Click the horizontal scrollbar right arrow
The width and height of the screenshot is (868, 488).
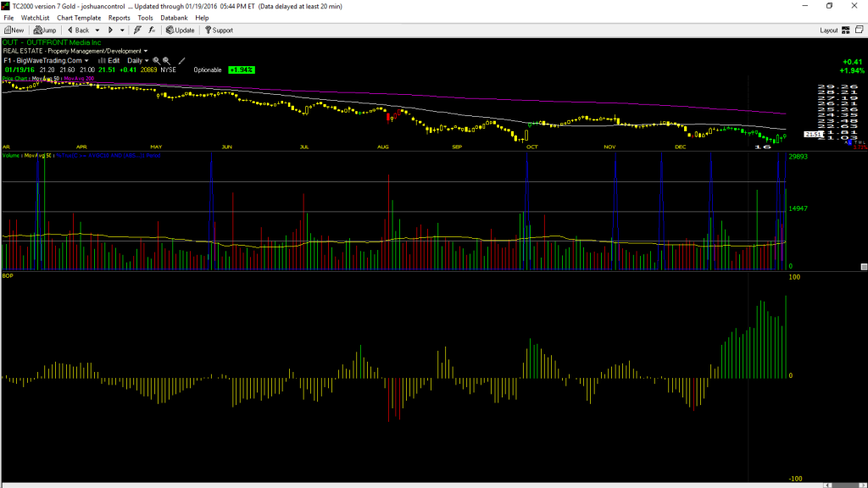[x=862, y=485]
